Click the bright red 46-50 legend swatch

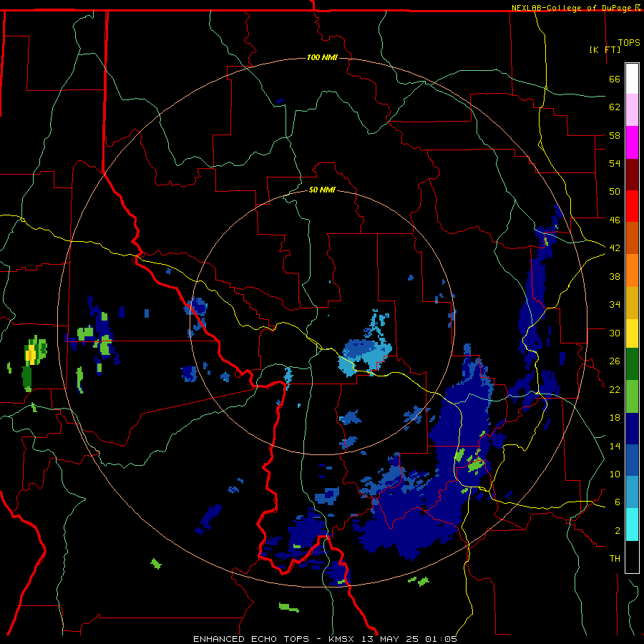632,206
